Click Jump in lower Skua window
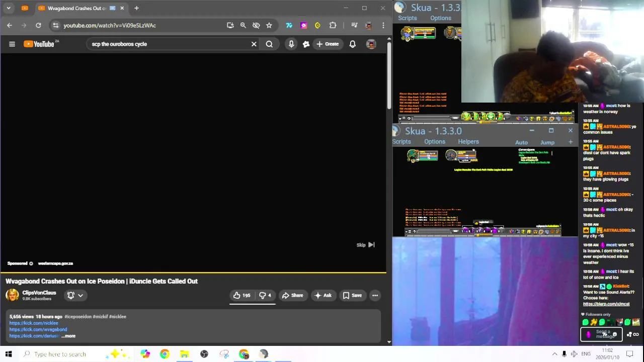644x362 pixels. point(547,143)
